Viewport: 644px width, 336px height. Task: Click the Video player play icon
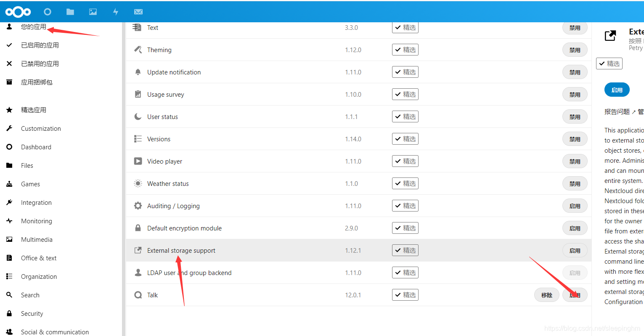(x=138, y=161)
